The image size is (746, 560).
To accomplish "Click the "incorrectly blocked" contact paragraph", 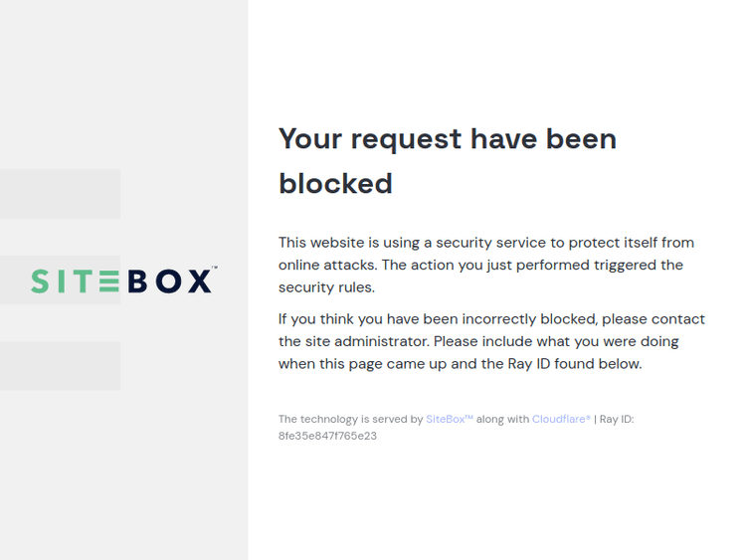I will (x=491, y=341).
